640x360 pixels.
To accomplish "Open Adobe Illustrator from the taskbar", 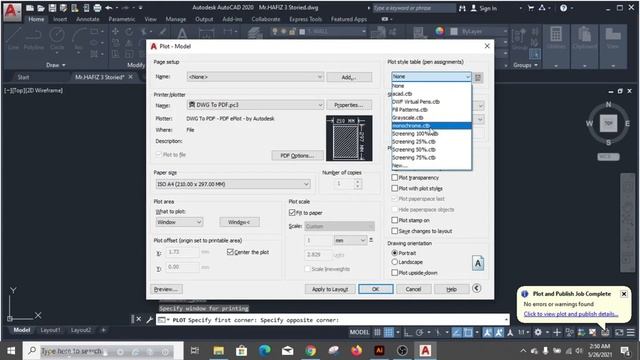I will coord(379,350).
